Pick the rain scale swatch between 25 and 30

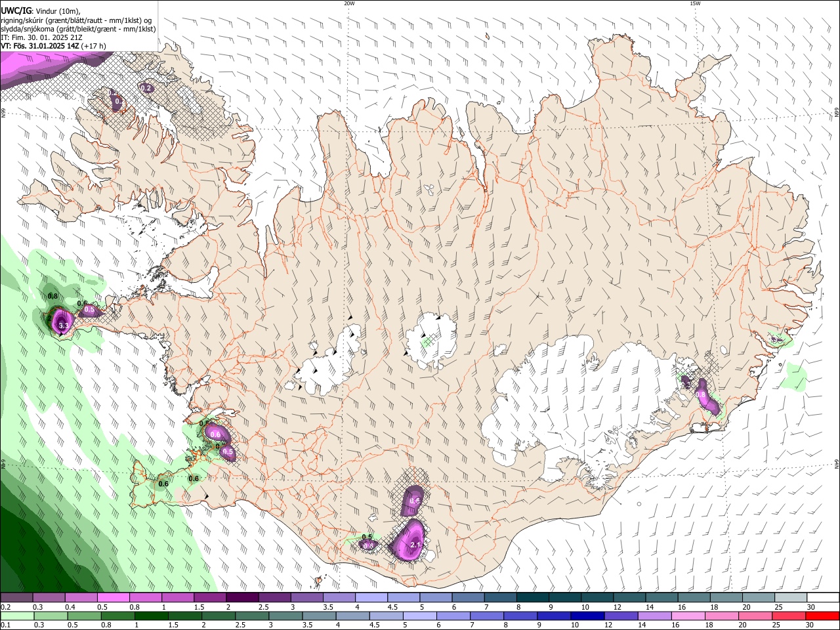coord(789,616)
